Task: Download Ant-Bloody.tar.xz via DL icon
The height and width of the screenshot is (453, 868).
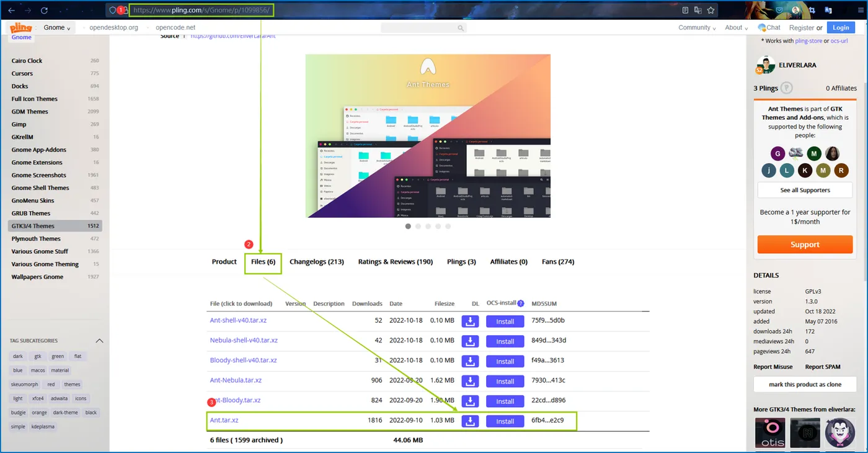Action: pos(471,401)
